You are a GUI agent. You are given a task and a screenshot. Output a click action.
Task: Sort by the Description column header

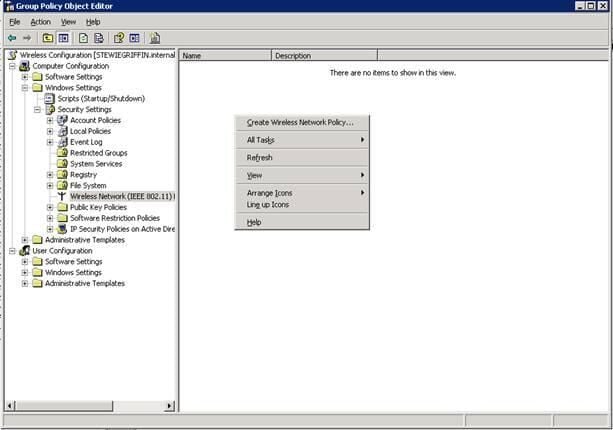324,56
